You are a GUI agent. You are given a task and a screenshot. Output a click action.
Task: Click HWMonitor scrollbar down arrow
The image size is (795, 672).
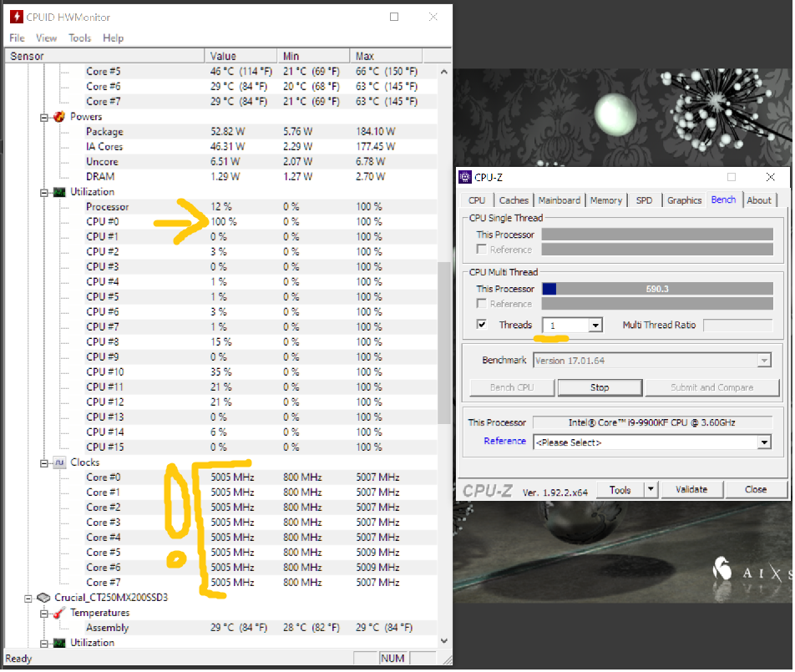pyautogui.click(x=444, y=642)
